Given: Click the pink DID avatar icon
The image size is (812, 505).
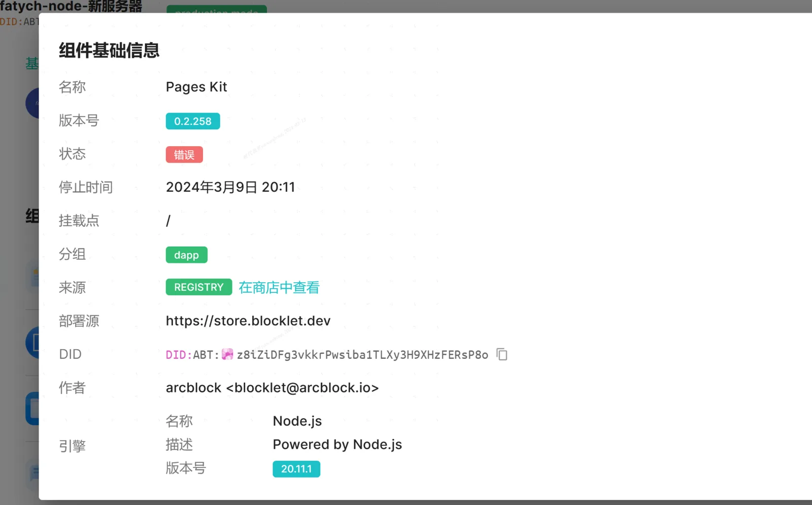Looking at the screenshot, I should (227, 354).
